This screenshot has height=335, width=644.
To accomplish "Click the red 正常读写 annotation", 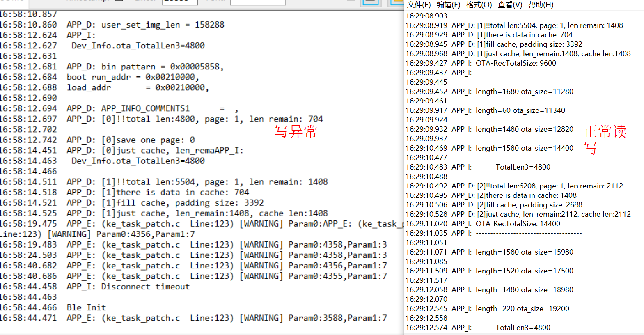I will coord(605,140).
